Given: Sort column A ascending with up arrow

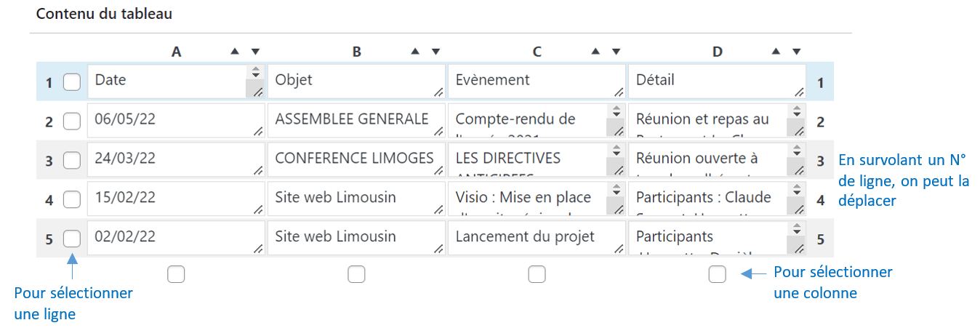Looking at the screenshot, I should point(234,52).
